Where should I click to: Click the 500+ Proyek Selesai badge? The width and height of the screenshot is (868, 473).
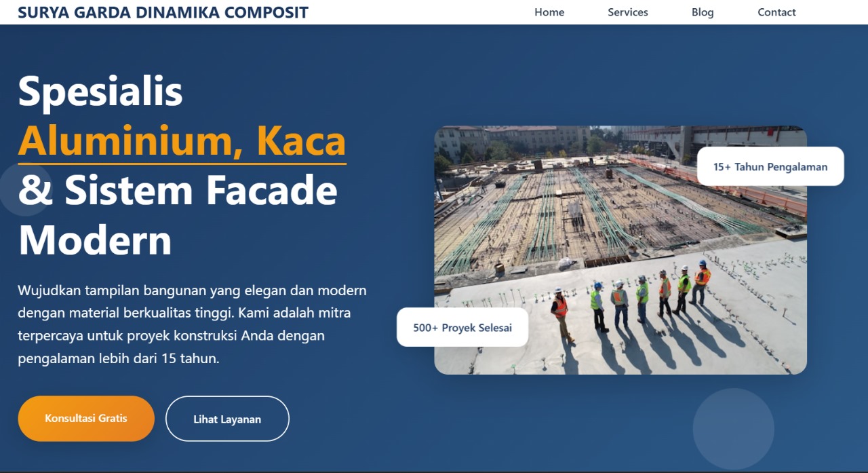[462, 327]
